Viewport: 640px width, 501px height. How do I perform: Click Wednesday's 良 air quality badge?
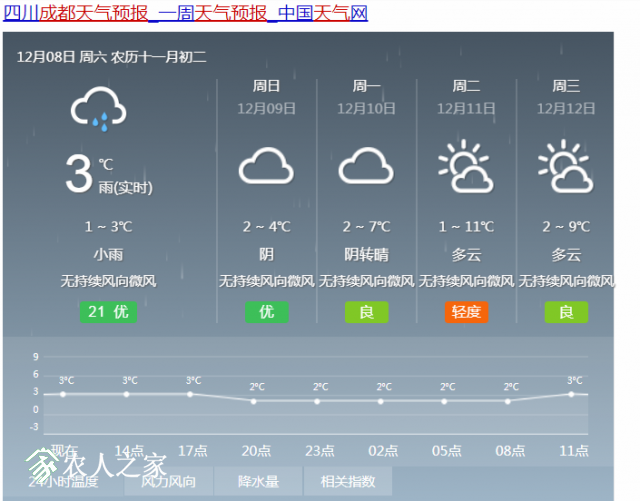tap(566, 312)
